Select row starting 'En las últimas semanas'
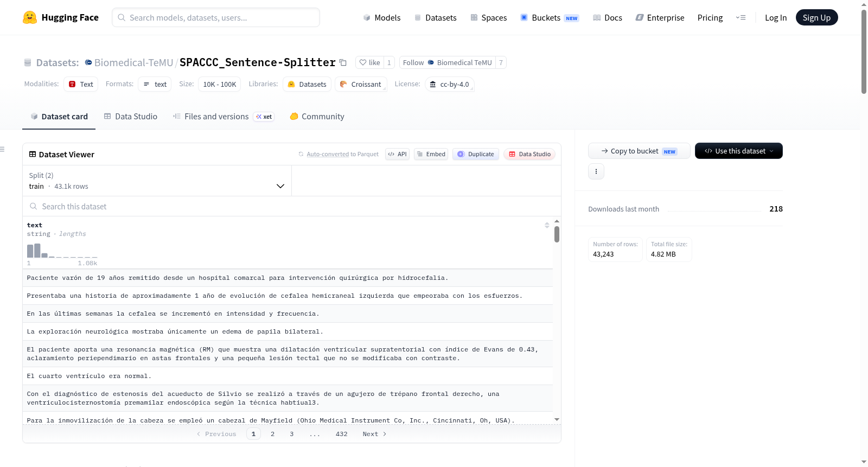 pos(288,314)
